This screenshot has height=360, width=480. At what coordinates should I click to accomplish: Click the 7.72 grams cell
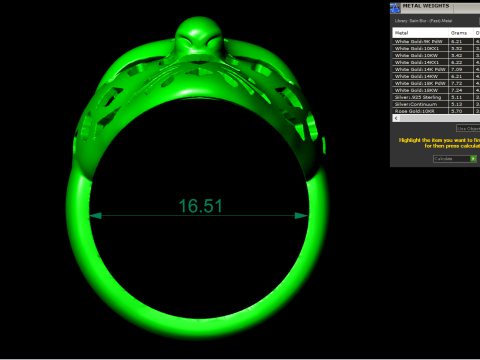click(x=461, y=83)
